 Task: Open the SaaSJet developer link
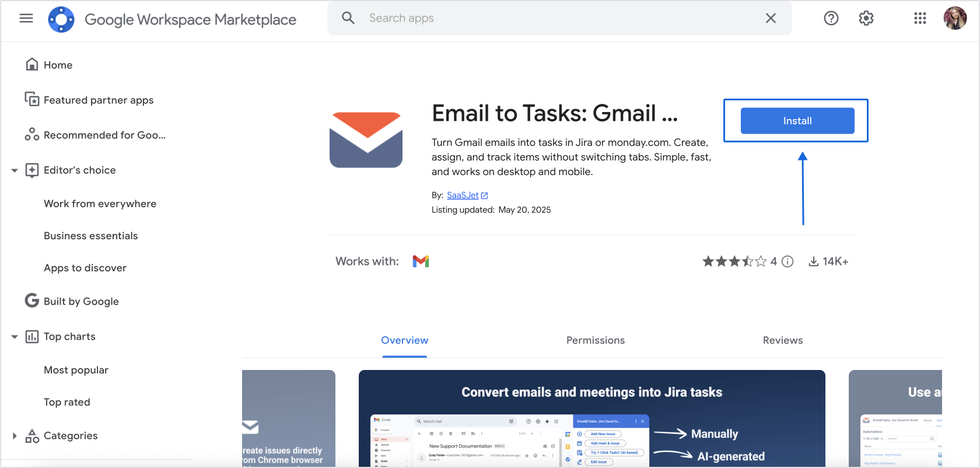point(463,195)
